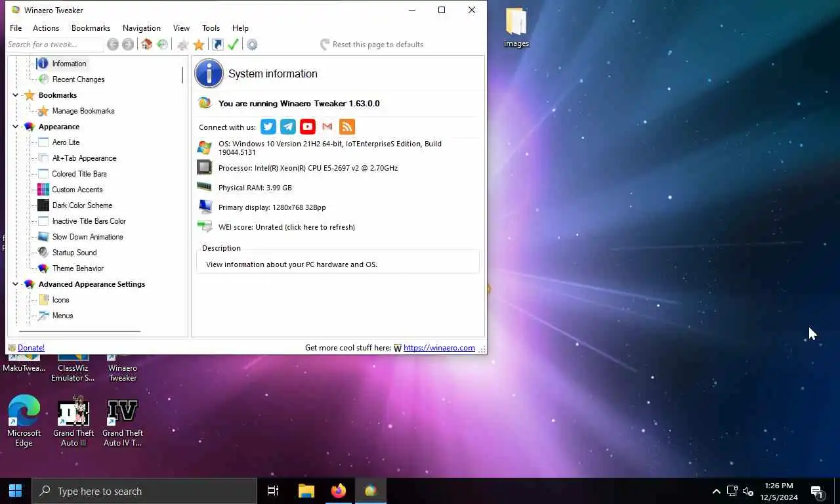Click the Physical RAM 3.99 GB line
The width and height of the screenshot is (840, 504).
(x=255, y=188)
